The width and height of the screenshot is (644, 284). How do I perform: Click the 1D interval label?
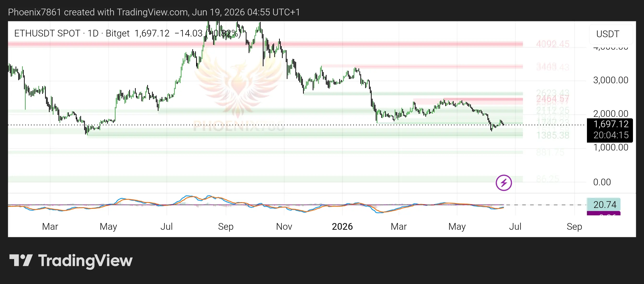coord(93,33)
